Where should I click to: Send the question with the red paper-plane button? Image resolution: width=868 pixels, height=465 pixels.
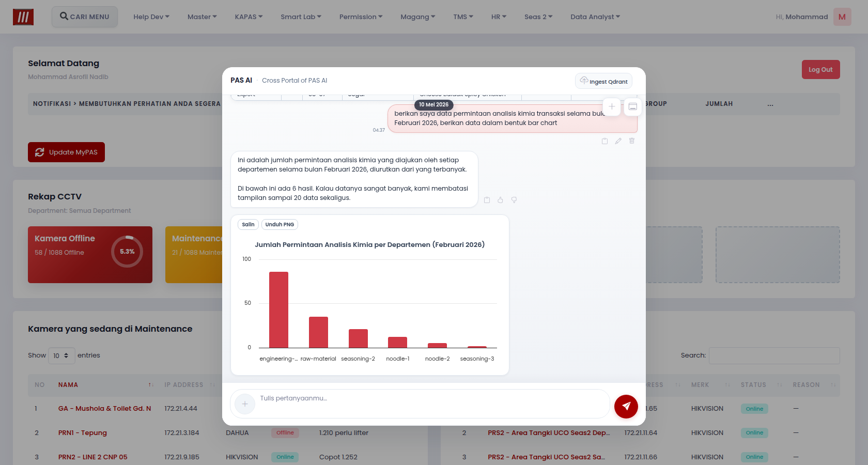click(626, 406)
